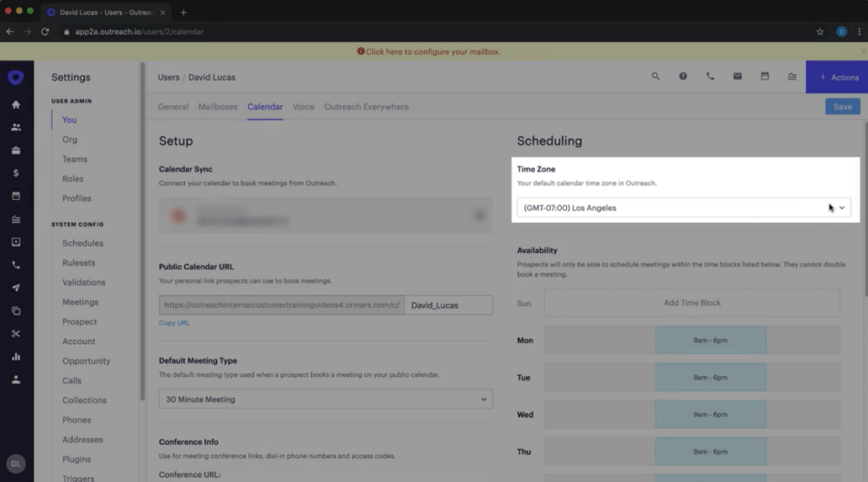
Task: Open the Prospects people icon in sidebar
Action: [x=16, y=127]
